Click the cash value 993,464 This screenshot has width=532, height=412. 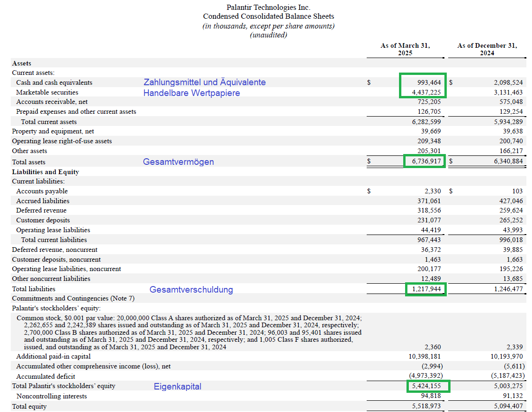(x=429, y=82)
